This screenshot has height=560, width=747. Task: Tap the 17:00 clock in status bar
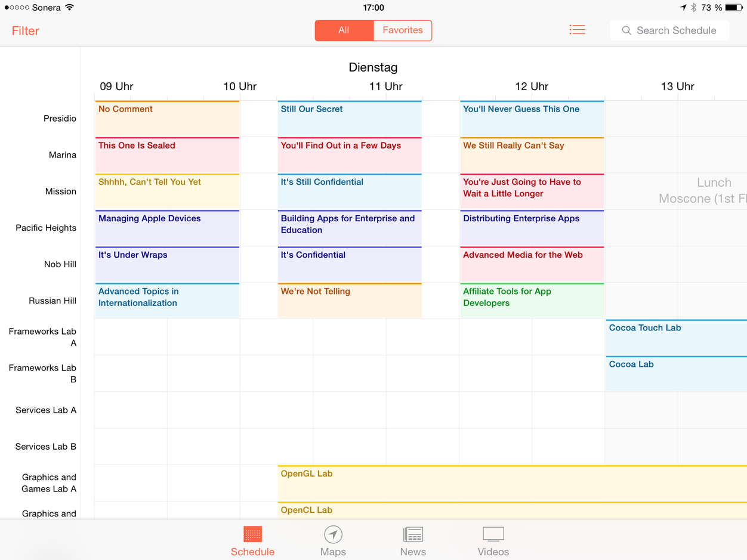click(x=373, y=8)
